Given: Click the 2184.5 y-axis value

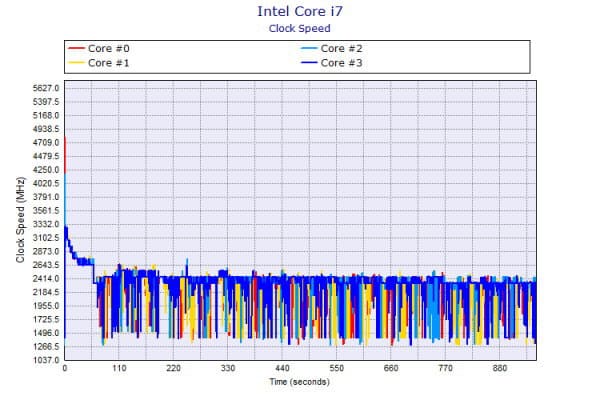Looking at the screenshot, I should [46, 292].
